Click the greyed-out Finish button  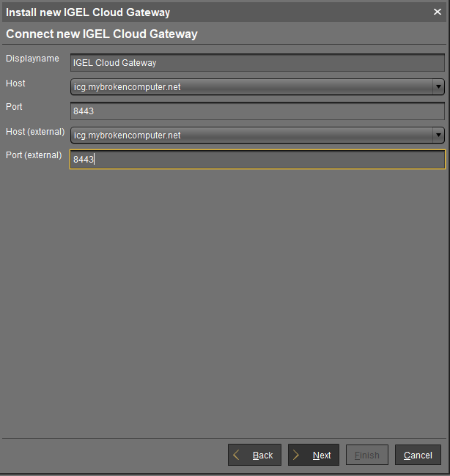click(366, 455)
